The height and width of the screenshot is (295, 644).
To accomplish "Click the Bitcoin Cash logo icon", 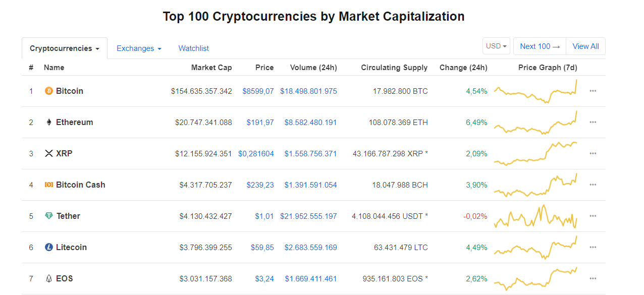I will click(49, 185).
